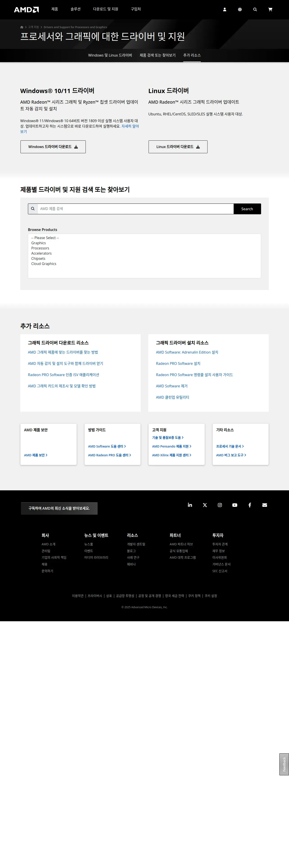289x868 pixels.
Task: Open AMD Pensando 제품 지원 link
Action: pos(172,446)
